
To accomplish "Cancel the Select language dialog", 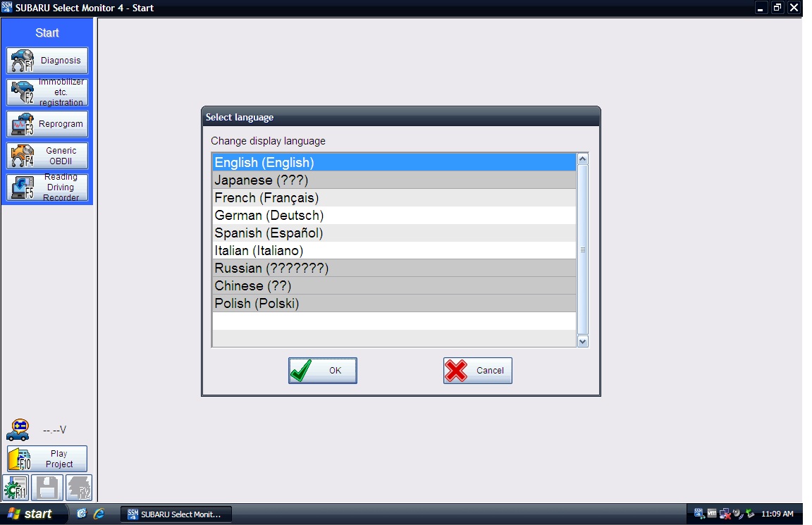I will click(477, 370).
